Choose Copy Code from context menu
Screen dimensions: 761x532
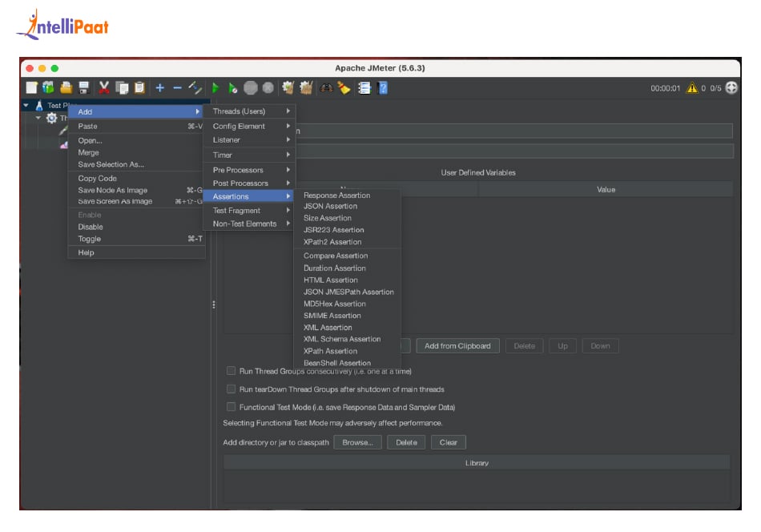point(136,178)
